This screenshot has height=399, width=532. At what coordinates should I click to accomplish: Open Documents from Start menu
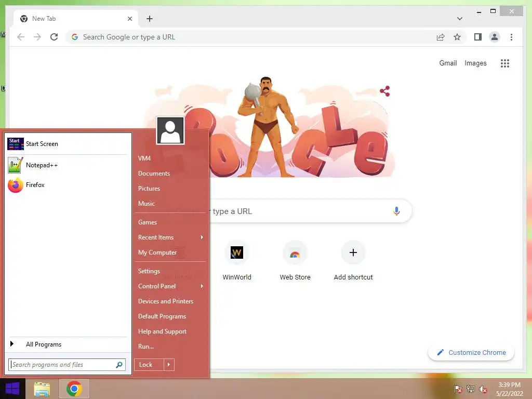coord(154,174)
